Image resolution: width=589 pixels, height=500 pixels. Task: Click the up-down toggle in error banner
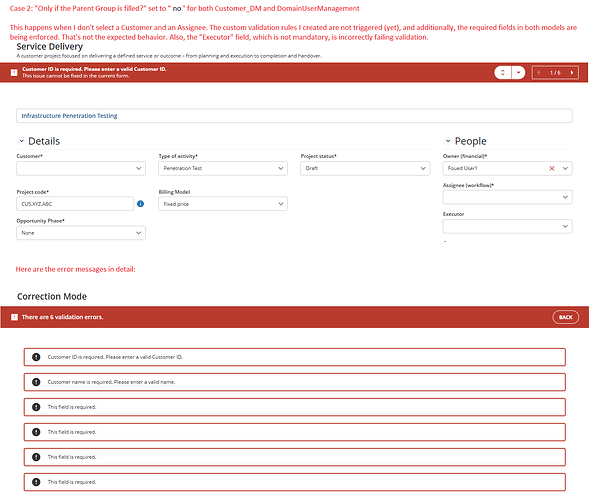pyautogui.click(x=503, y=73)
